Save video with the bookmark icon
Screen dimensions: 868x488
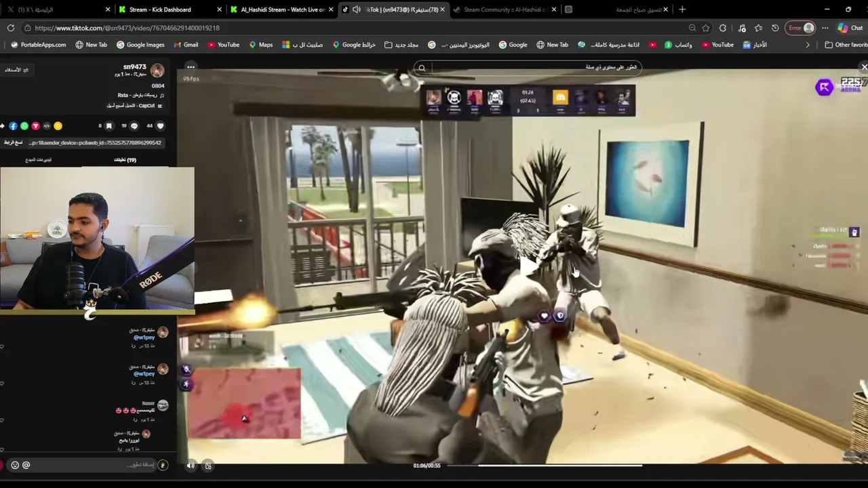click(x=108, y=126)
